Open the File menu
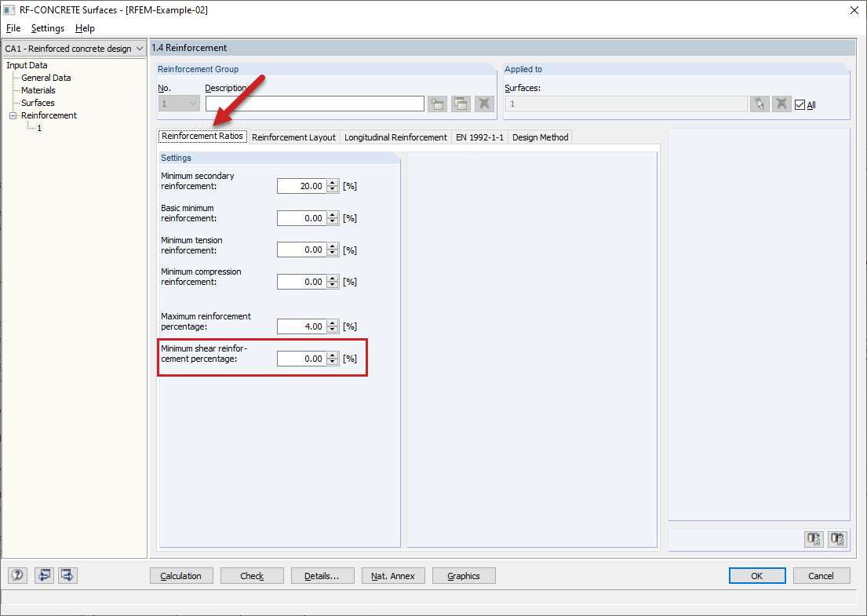The image size is (867, 616). click(13, 28)
